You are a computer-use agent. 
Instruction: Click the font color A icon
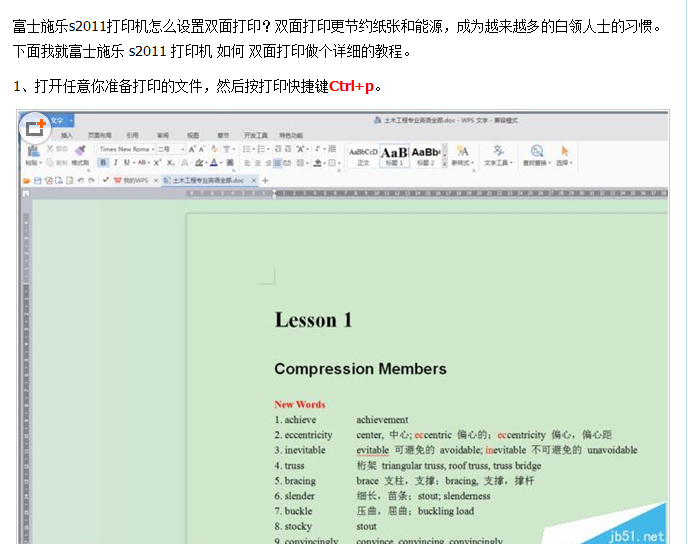click(x=214, y=163)
